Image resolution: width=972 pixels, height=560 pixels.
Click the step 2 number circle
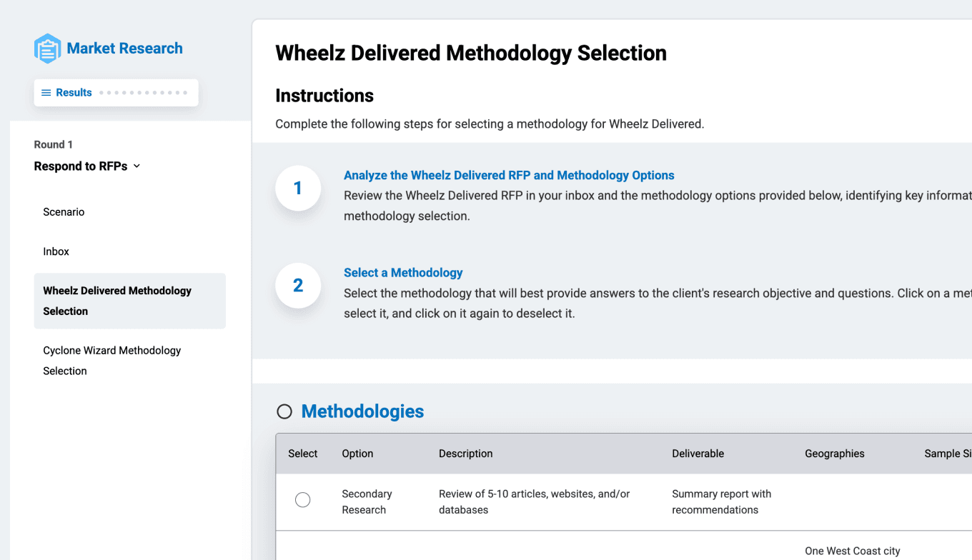click(x=298, y=286)
